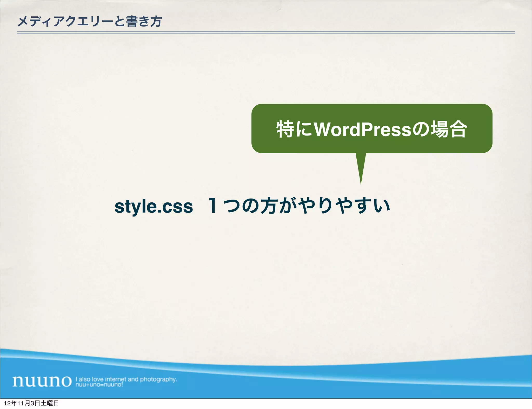Image resolution: width=532 pixels, height=409 pixels.
Task: Click the slide title メディアクエリーと書き方
Action: click(90, 21)
